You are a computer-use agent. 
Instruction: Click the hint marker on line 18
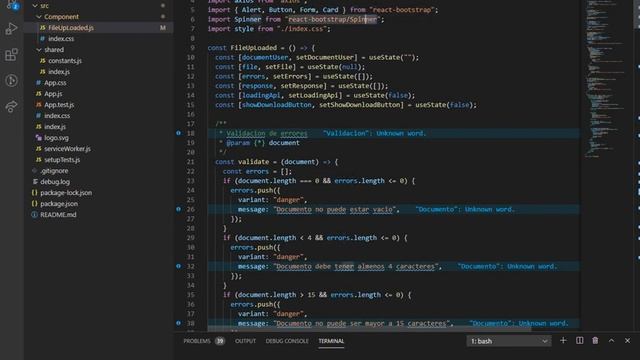point(178,133)
